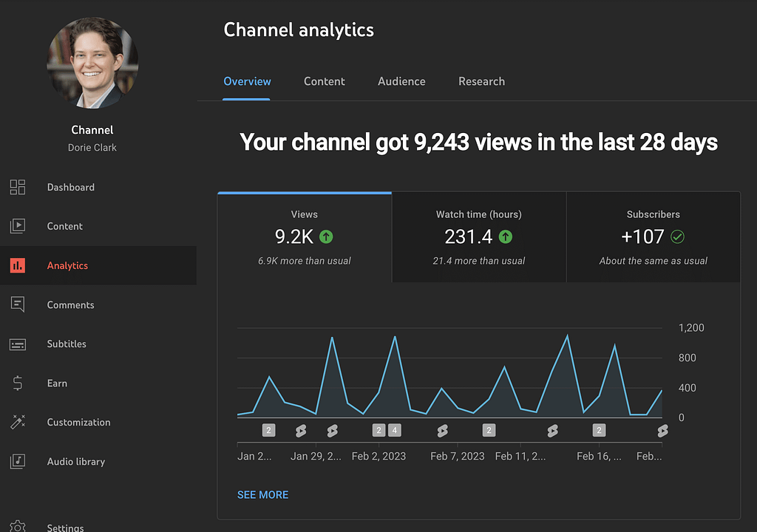Click the 2-videos marker above Feb 16 label
The height and width of the screenshot is (532, 757).
tap(599, 430)
